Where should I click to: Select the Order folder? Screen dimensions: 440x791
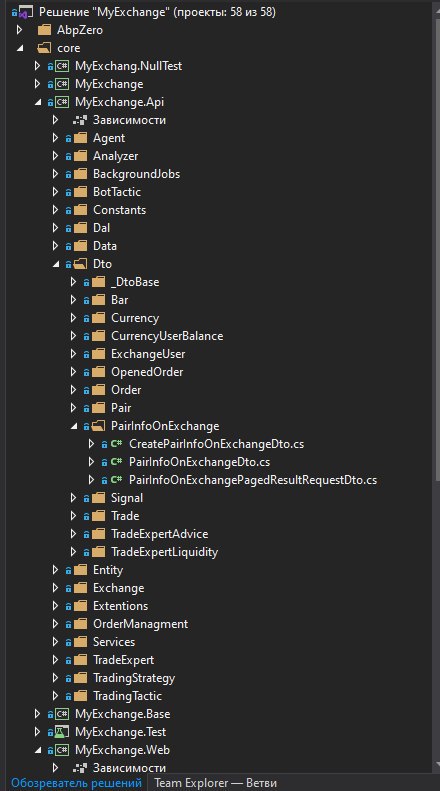[126, 390]
